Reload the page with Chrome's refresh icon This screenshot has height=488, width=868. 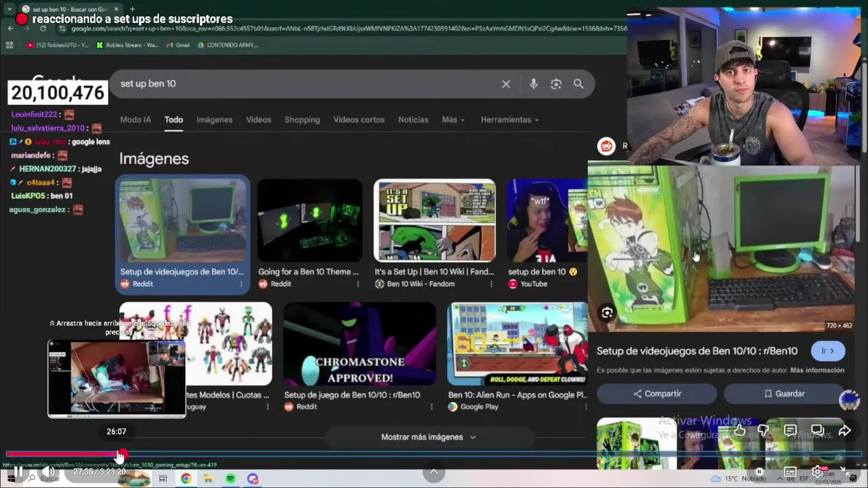coord(43,28)
